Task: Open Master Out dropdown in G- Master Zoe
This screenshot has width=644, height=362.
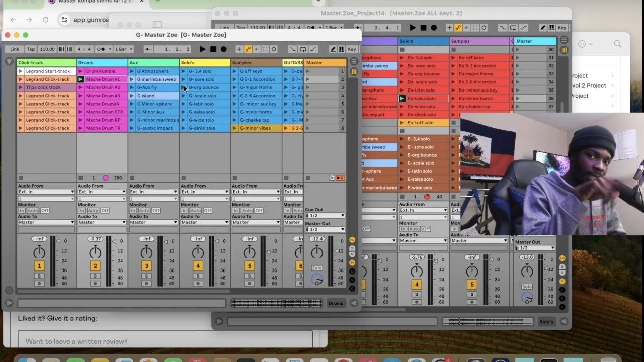Action: (325, 230)
